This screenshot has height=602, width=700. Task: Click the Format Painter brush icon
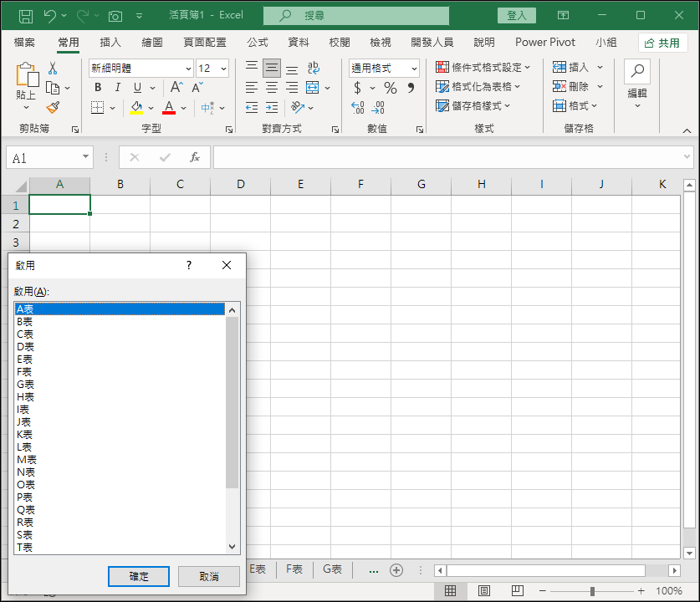[x=53, y=107]
